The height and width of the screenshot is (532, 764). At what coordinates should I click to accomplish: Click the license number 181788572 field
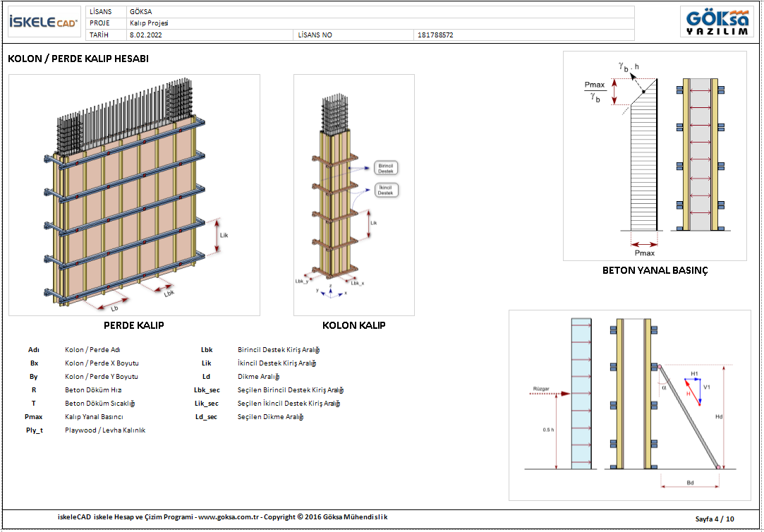click(435, 35)
